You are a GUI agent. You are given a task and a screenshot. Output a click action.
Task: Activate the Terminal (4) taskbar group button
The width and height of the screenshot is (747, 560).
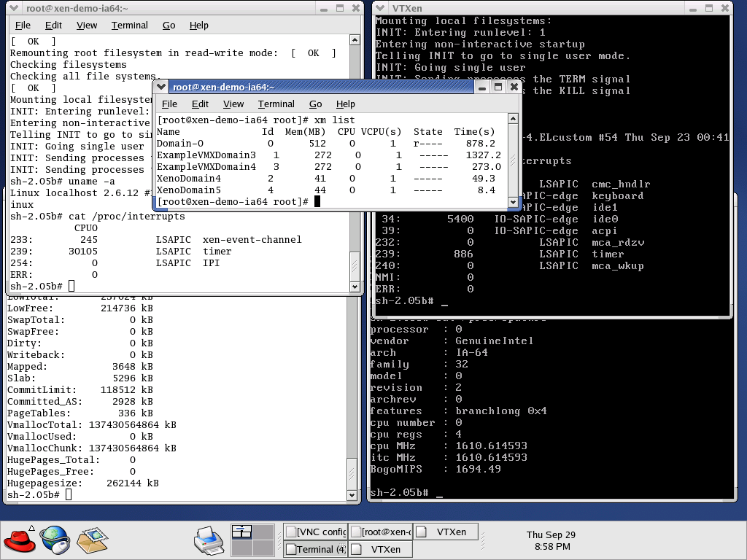pyautogui.click(x=315, y=549)
